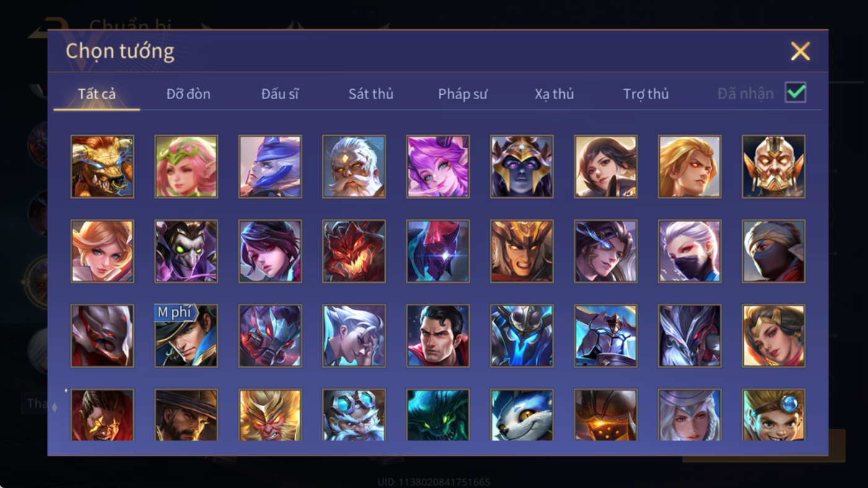Pick the white-bearded old man hero
This screenshot has height=488, width=868.
[354, 167]
